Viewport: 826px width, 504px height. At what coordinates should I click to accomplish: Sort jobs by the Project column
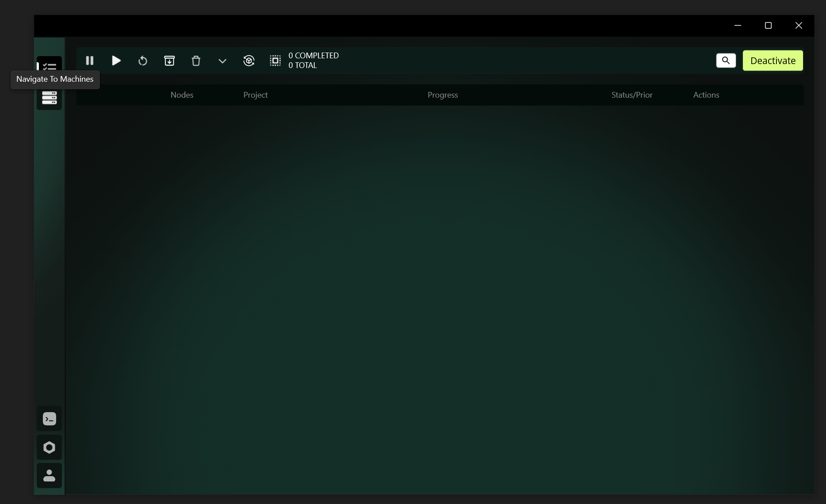coord(255,95)
